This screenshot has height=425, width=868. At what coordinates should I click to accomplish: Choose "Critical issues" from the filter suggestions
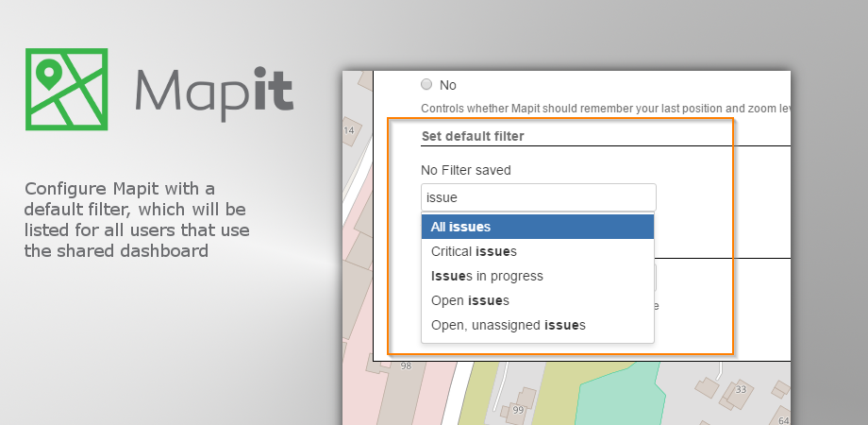[538, 251]
